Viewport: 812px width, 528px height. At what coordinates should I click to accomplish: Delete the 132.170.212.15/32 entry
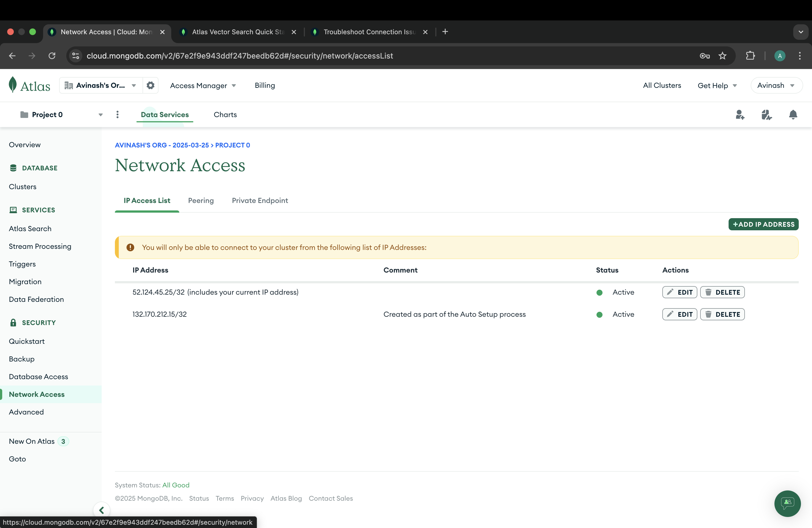(722, 314)
